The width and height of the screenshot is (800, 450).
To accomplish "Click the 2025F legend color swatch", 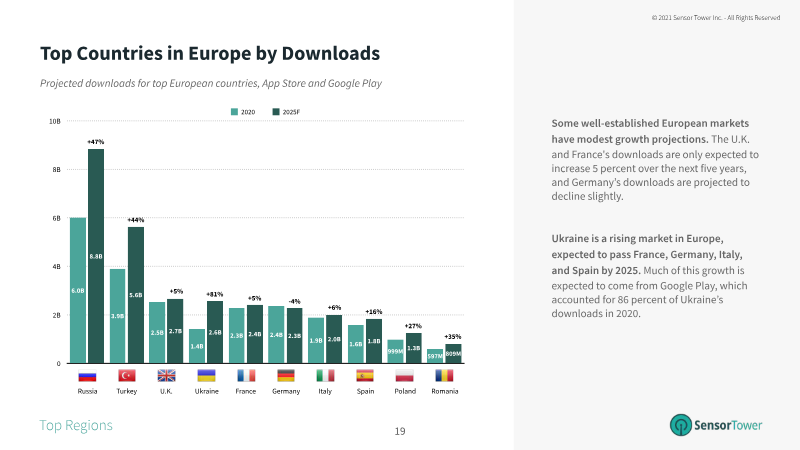I will [x=276, y=111].
